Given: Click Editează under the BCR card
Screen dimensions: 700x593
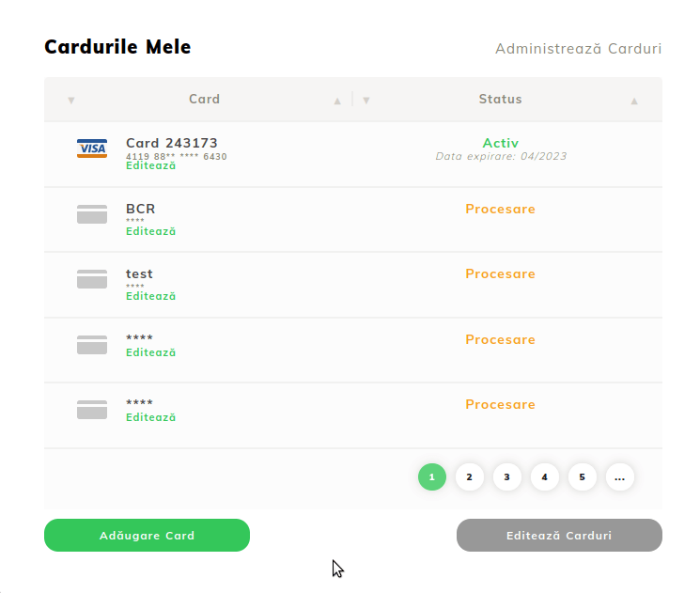Looking at the screenshot, I should coord(151,231).
